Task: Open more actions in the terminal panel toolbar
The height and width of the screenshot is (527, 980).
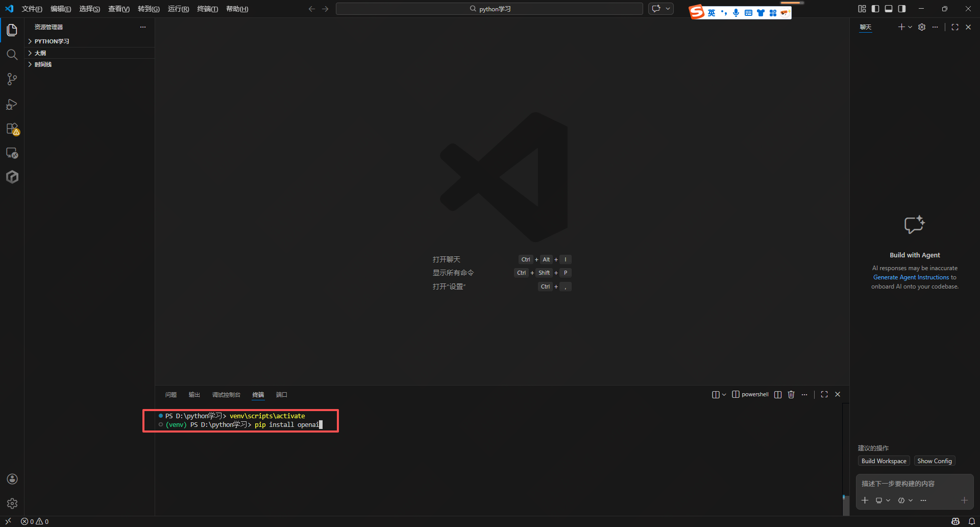Action: tap(804, 395)
